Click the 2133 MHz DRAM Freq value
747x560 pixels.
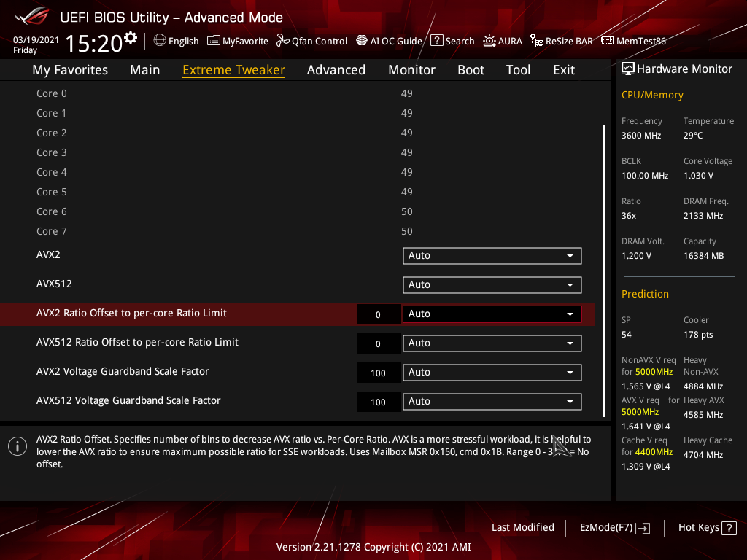703,216
